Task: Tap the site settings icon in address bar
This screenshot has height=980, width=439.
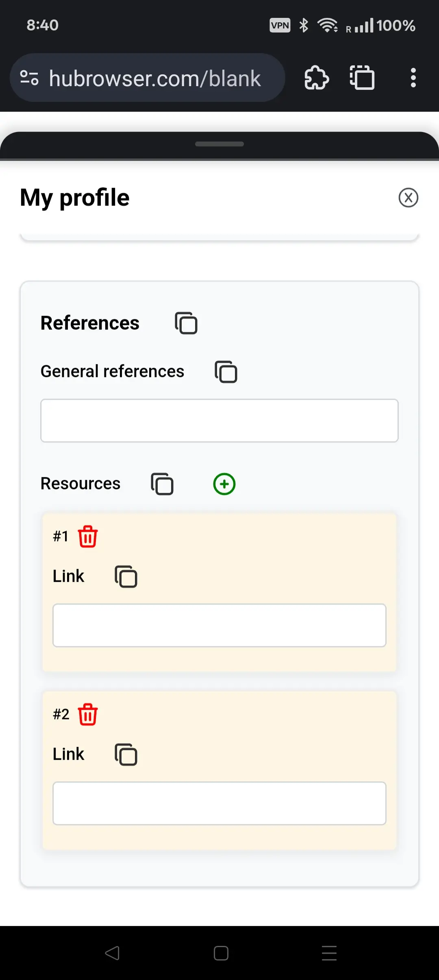Action: pos(29,78)
